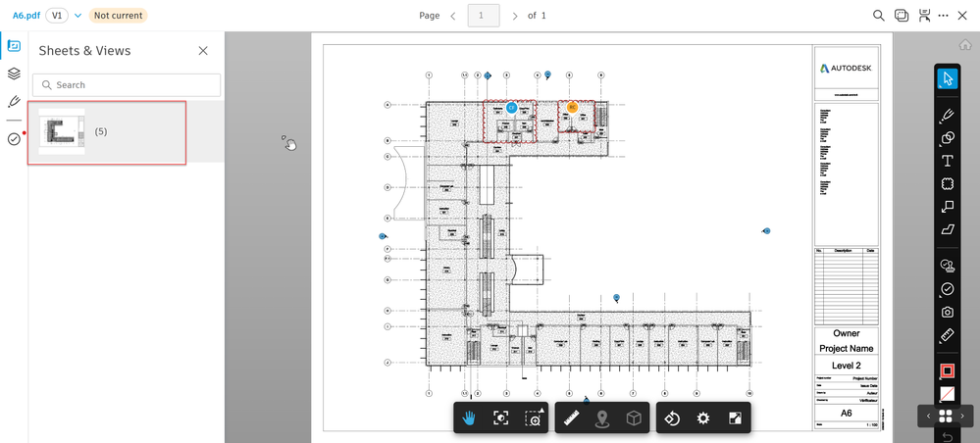
Task: Open the red stroke color swatch
Action: 948,371
